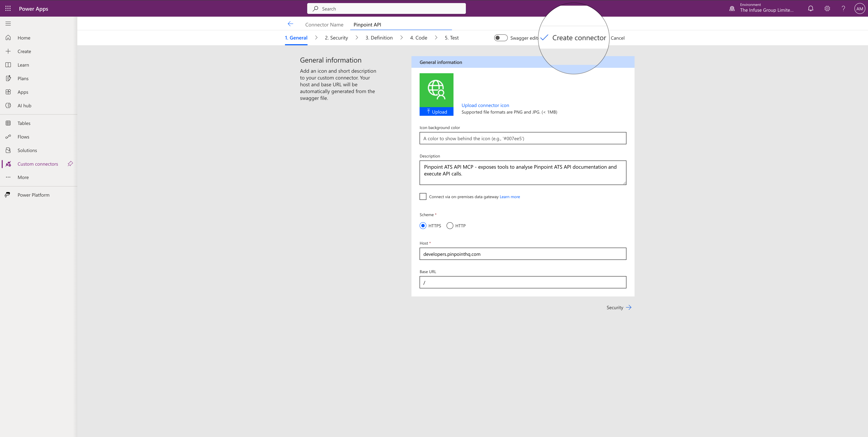Open the AM account avatar

click(860, 9)
